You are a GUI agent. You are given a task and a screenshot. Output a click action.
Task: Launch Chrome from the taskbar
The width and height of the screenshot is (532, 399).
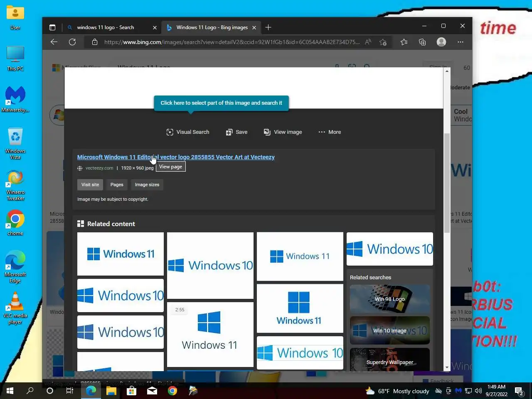(172, 391)
